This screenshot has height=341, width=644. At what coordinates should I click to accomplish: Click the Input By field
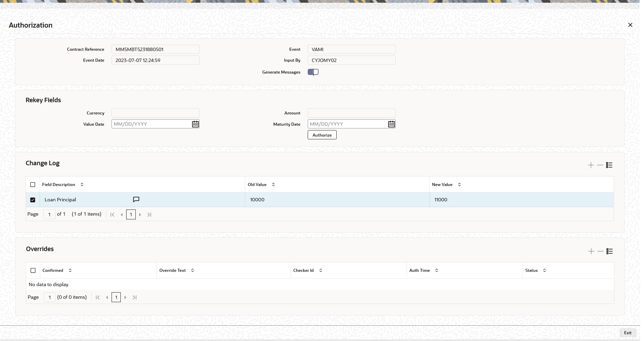(x=352, y=60)
